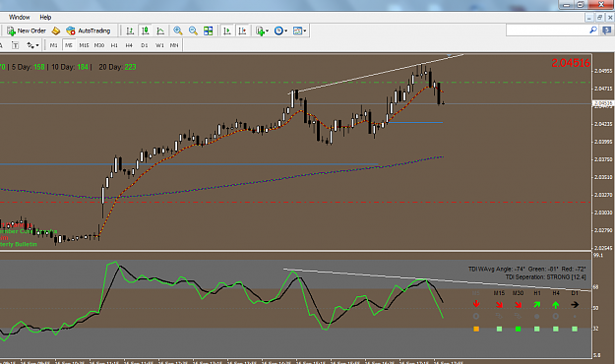Viewport: 615px width, 364px height.
Task: Toggle the AutoTrading button
Action: [x=89, y=30]
